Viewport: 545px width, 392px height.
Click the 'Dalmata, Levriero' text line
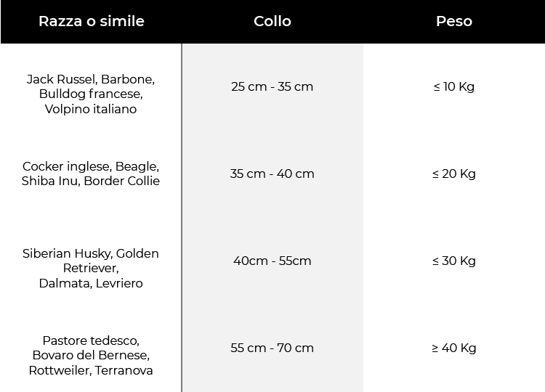(91, 283)
